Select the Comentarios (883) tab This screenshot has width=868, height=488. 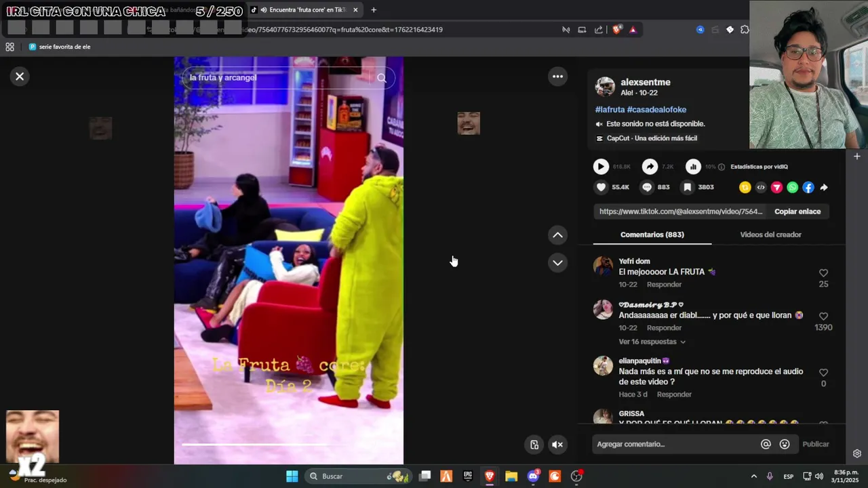652,235
